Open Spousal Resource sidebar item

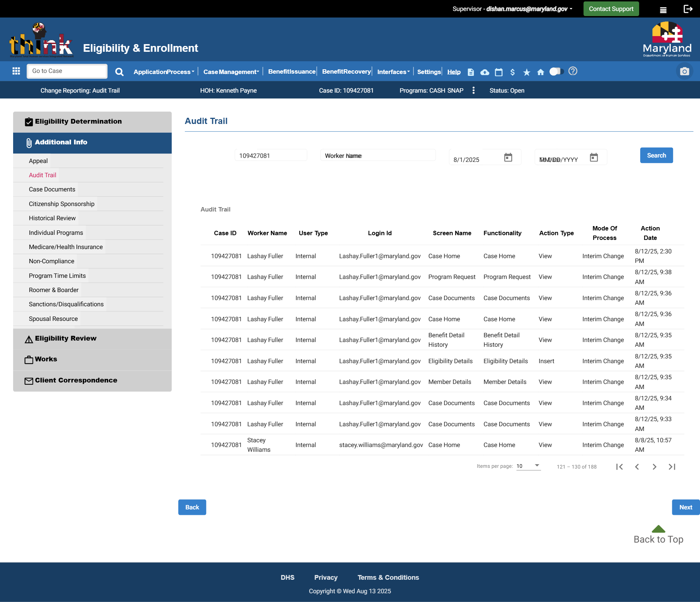click(53, 319)
